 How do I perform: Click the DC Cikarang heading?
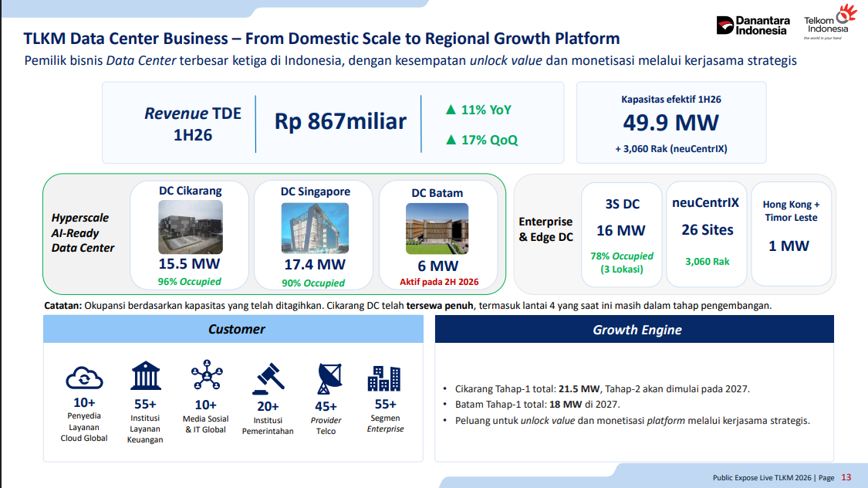(191, 191)
